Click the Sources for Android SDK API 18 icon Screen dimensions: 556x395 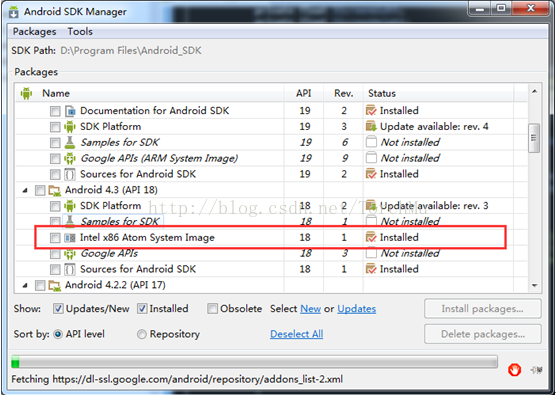[70, 269]
